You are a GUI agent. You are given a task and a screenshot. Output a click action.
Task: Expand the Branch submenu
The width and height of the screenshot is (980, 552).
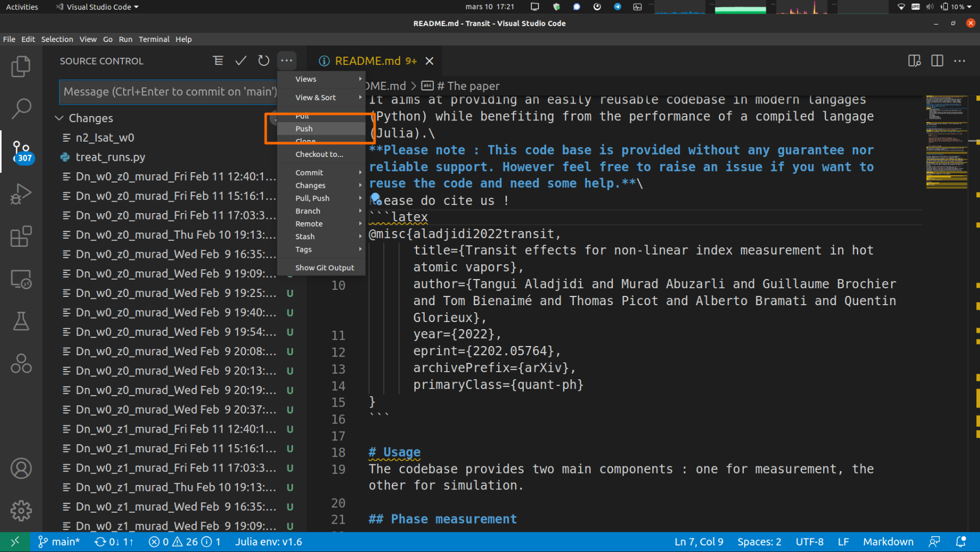coord(321,211)
